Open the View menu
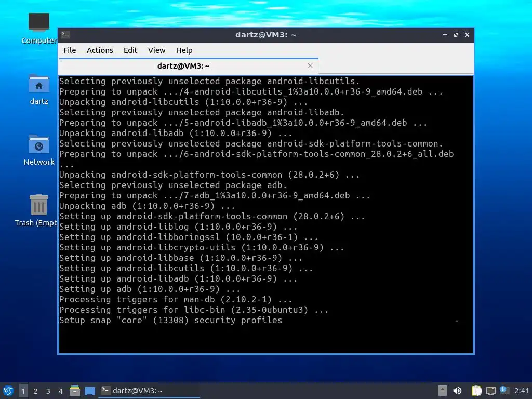Viewport: 532px width, 399px height. pos(156,50)
